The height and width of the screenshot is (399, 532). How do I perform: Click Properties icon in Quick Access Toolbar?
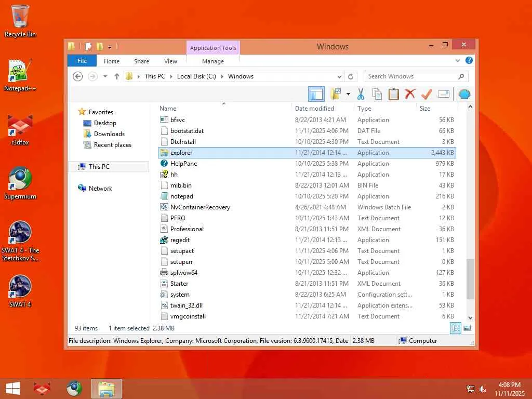[x=88, y=46]
